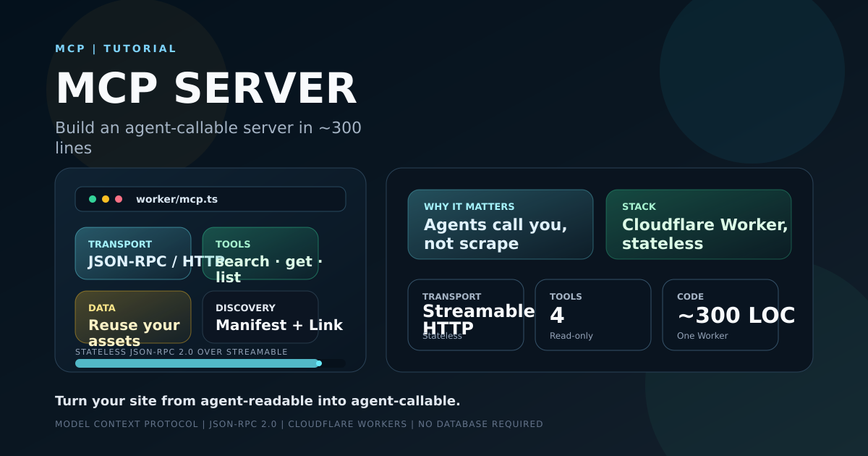The image size is (868, 456).
Task: Click the 'One Worker' caption
Action: click(x=702, y=336)
